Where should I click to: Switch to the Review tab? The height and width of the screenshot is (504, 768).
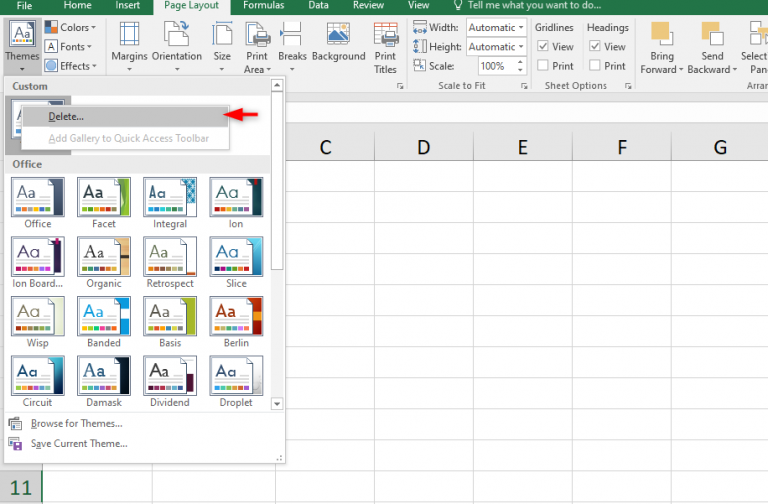[x=368, y=6]
